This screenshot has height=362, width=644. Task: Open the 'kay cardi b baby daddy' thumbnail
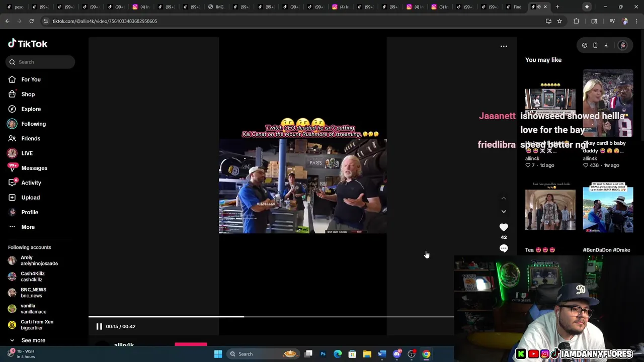608,103
